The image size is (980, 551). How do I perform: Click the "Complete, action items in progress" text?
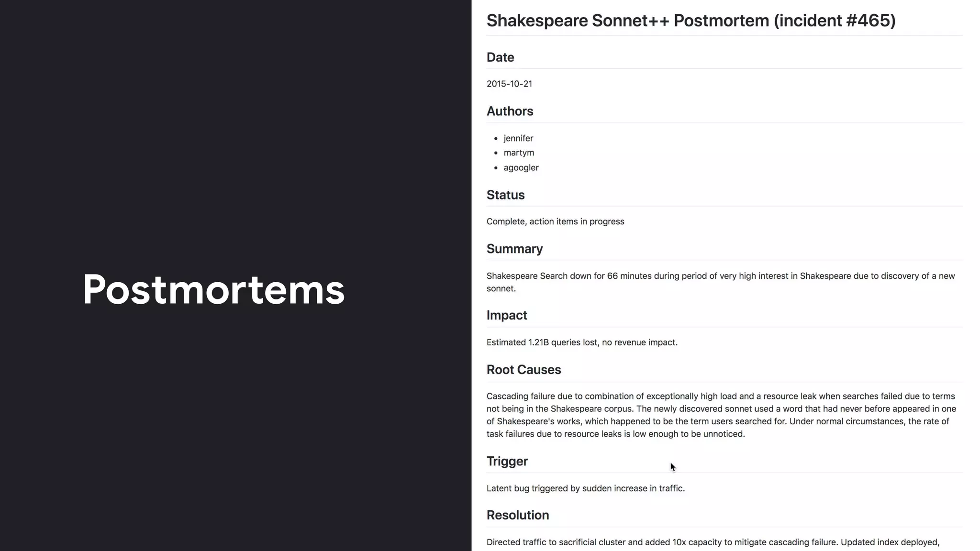(x=555, y=221)
